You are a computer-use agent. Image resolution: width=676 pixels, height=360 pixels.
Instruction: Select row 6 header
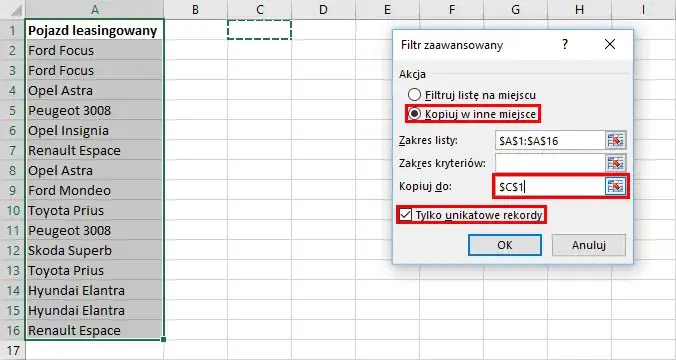13,131
